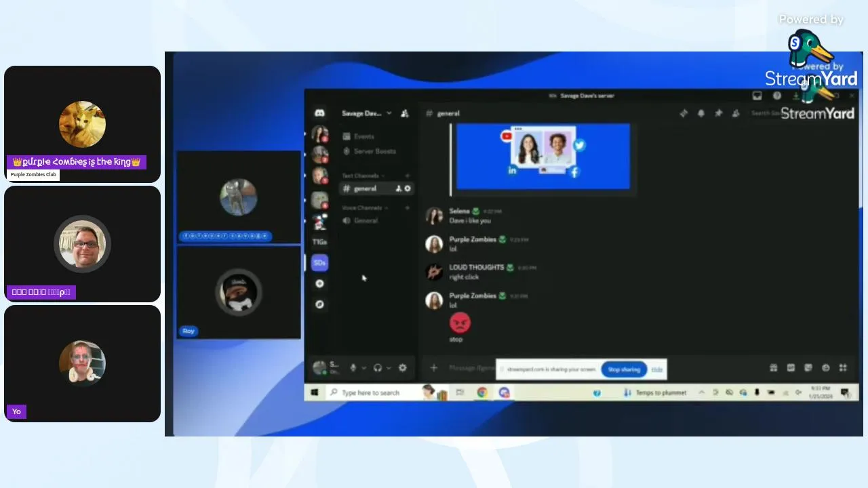Open notification settings bell icon
The image size is (868, 488).
coord(701,113)
